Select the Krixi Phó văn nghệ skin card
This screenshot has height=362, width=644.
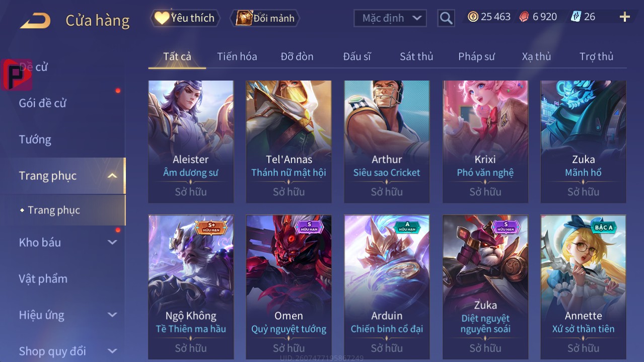[x=485, y=141]
